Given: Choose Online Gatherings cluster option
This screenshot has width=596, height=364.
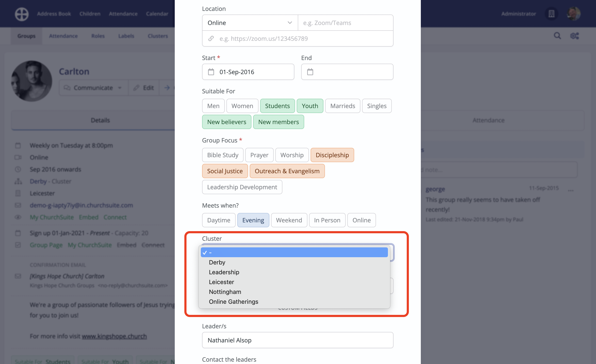Looking at the screenshot, I should pos(233,302).
